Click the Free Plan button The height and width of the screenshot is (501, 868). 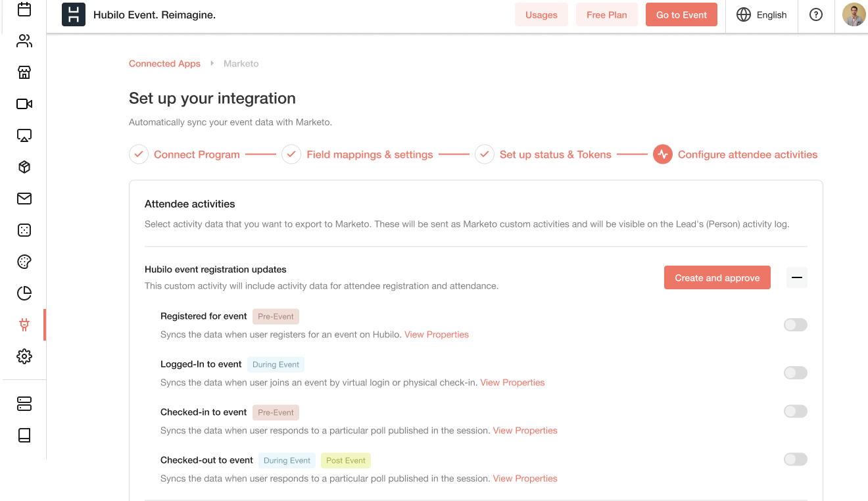pyautogui.click(x=607, y=14)
